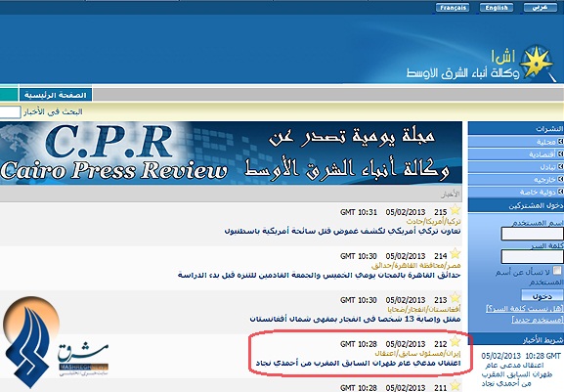The image size is (564, 392).
Task: Expand the اقتصادية bulletin arrow icon
Action: (560, 154)
